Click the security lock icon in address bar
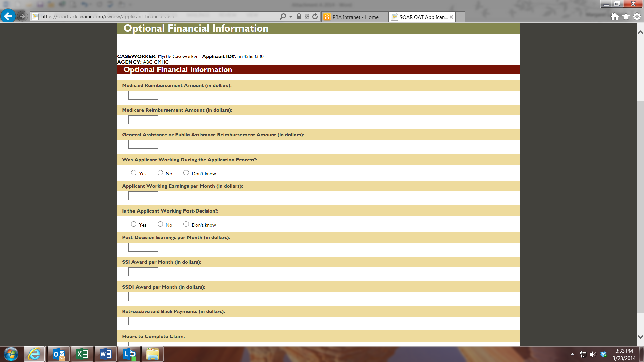The width and height of the screenshot is (644, 362). coord(299,16)
